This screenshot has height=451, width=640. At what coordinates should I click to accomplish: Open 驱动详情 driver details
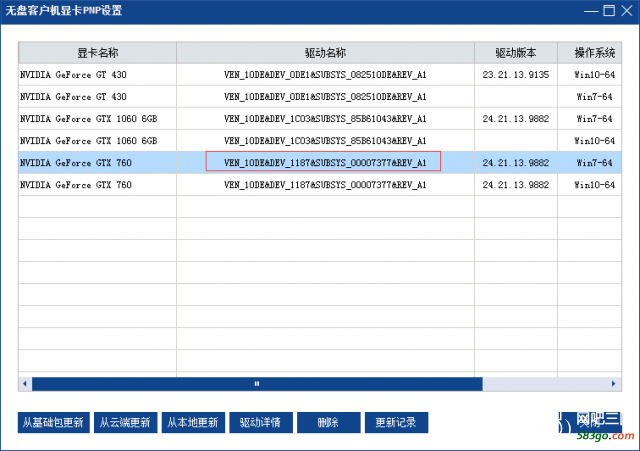click(261, 422)
